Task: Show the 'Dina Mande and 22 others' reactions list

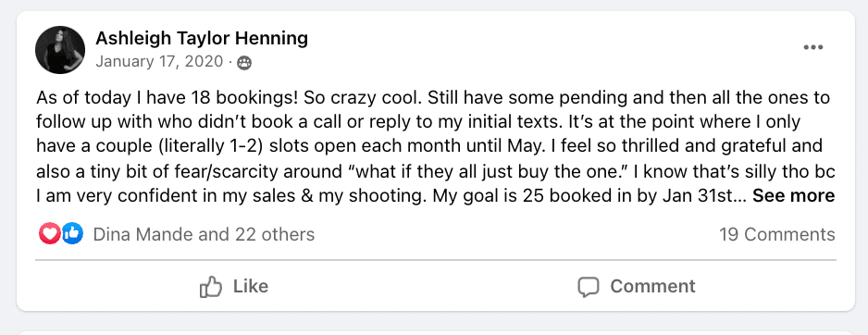Action: [x=204, y=234]
